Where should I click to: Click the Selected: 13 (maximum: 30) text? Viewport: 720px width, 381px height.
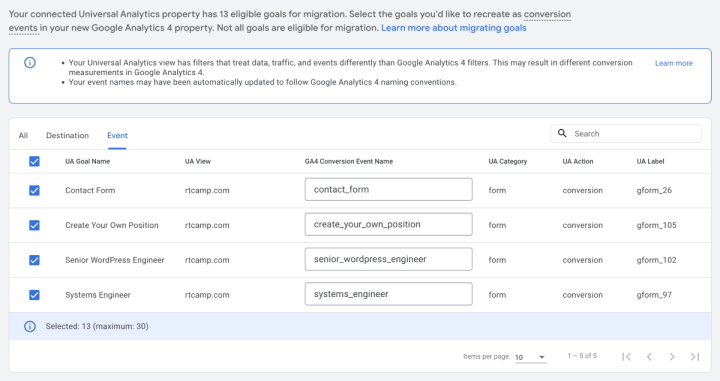97,326
